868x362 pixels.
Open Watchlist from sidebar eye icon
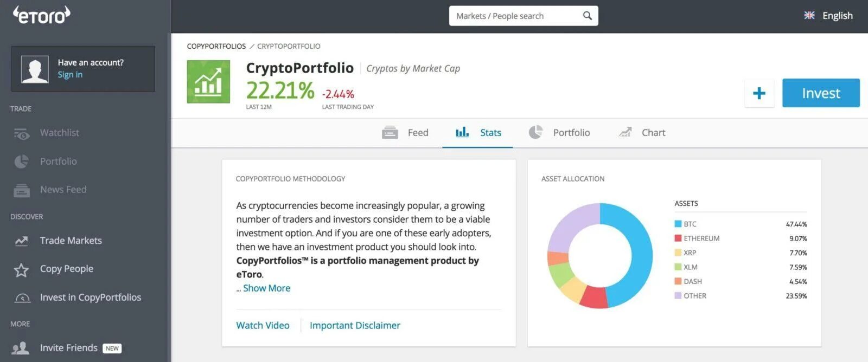tap(22, 133)
